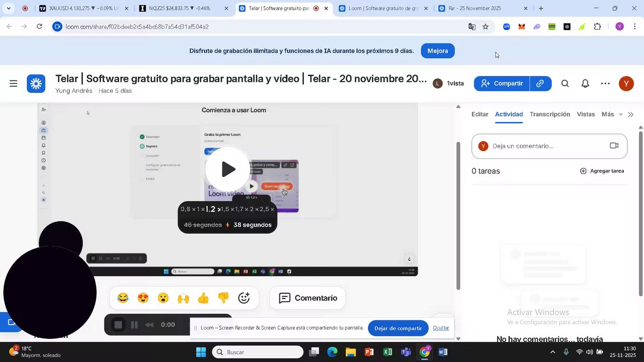Open the Chrome profile Y avatar
Screen dimensions: 644x362
pos(619,27)
